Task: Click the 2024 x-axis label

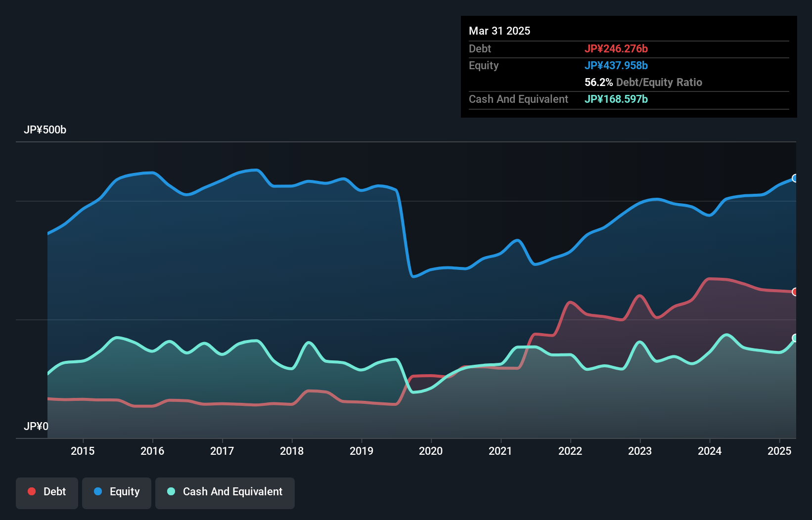Action: (x=710, y=451)
